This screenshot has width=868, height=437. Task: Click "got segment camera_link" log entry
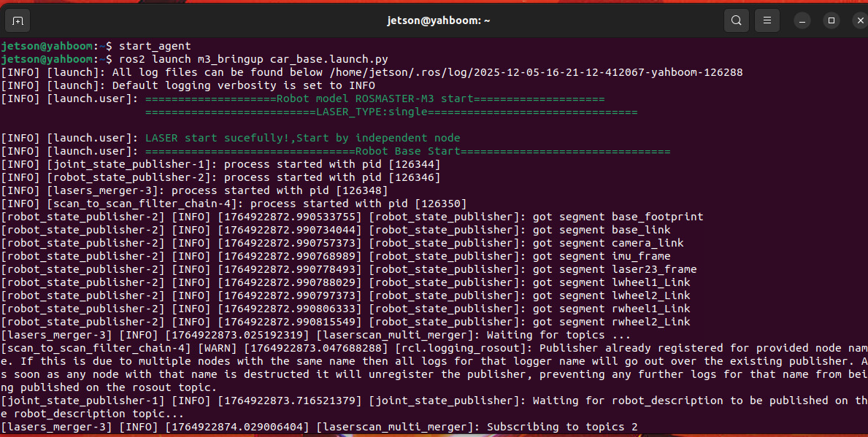608,244
